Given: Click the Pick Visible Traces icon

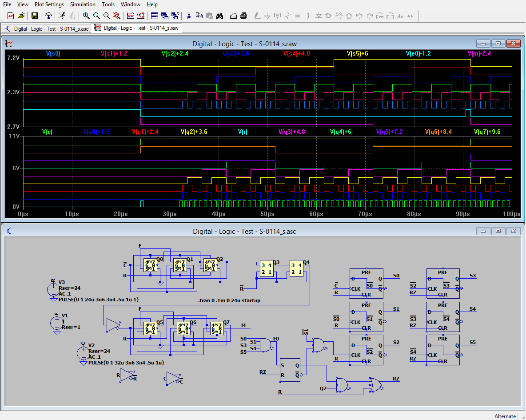Looking at the screenshot, I should click(131, 16).
